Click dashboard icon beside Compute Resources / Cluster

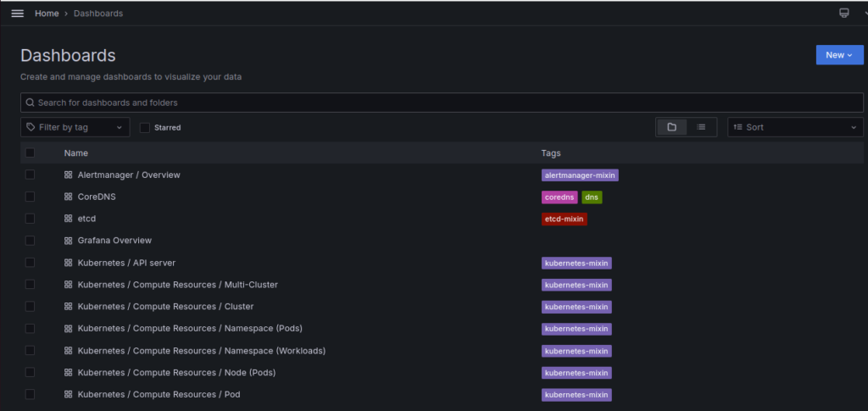pos(68,307)
